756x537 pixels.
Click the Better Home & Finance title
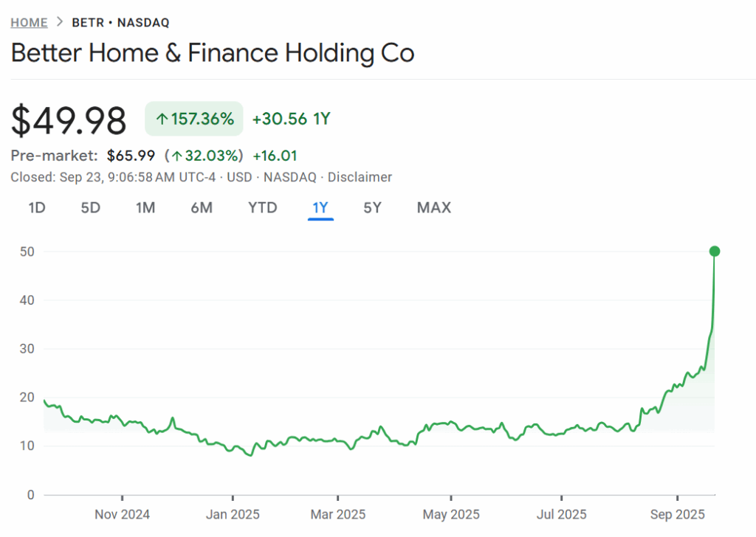click(x=213, y=53)
